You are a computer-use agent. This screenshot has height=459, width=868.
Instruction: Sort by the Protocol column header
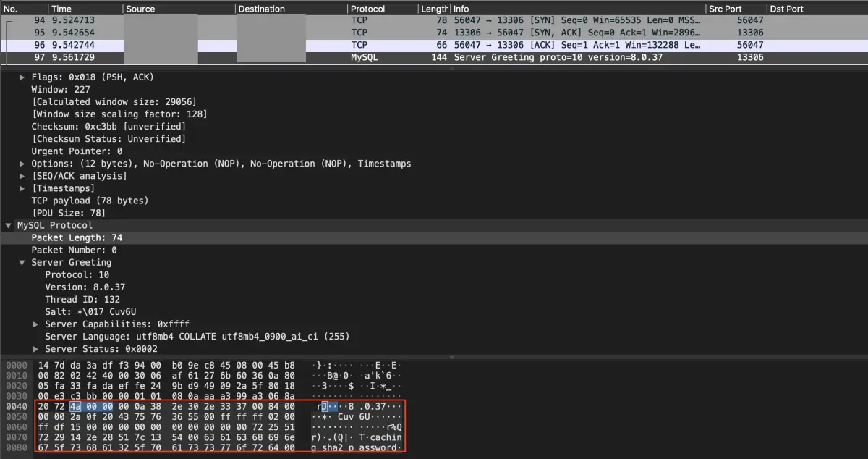coord(382,9)
